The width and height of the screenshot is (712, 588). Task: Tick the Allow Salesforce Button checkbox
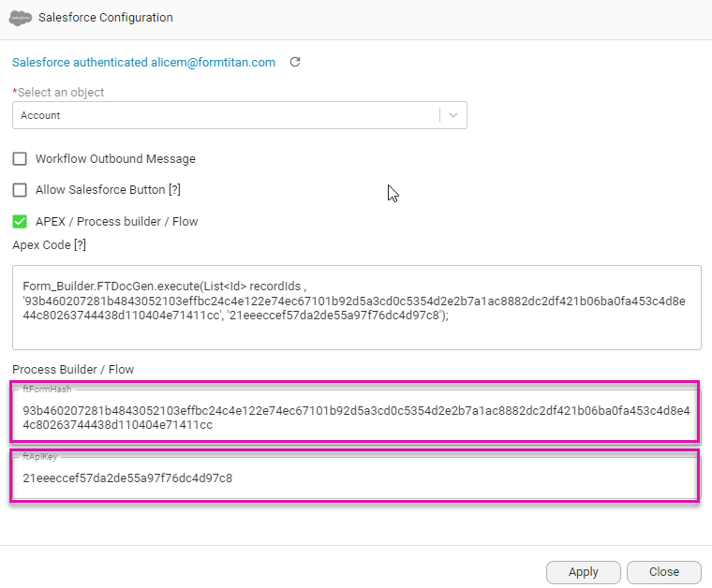[x=20, y=190]
